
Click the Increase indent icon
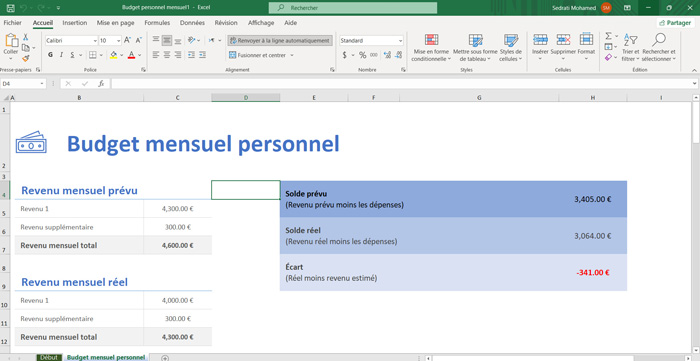click(203, 55)
